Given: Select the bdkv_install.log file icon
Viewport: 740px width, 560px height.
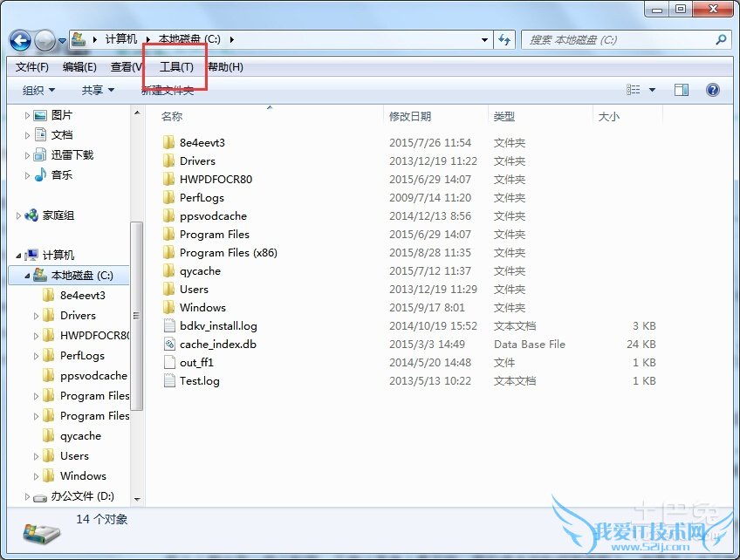Looking at the screenshot, I should (169, 326).
